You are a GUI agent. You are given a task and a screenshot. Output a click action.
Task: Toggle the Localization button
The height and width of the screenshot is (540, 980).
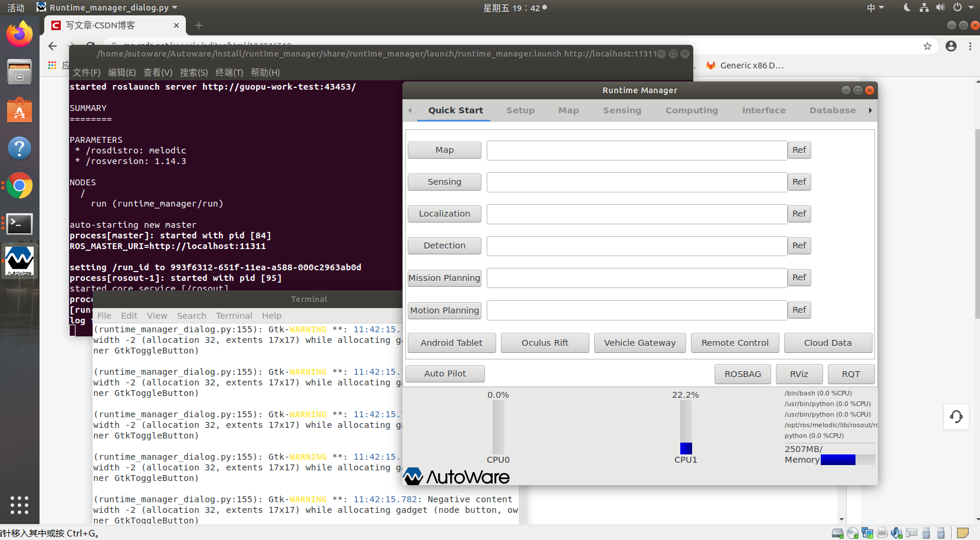(x=444, y=214)
